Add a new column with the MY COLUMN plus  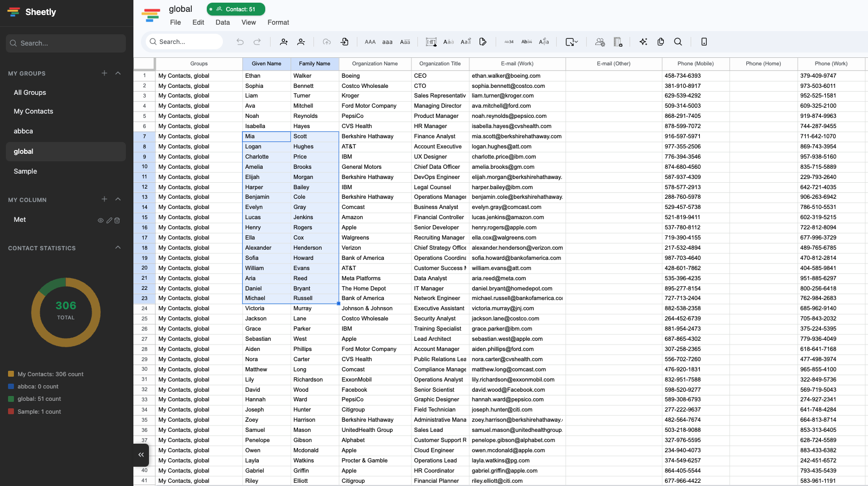coord(104,199)
